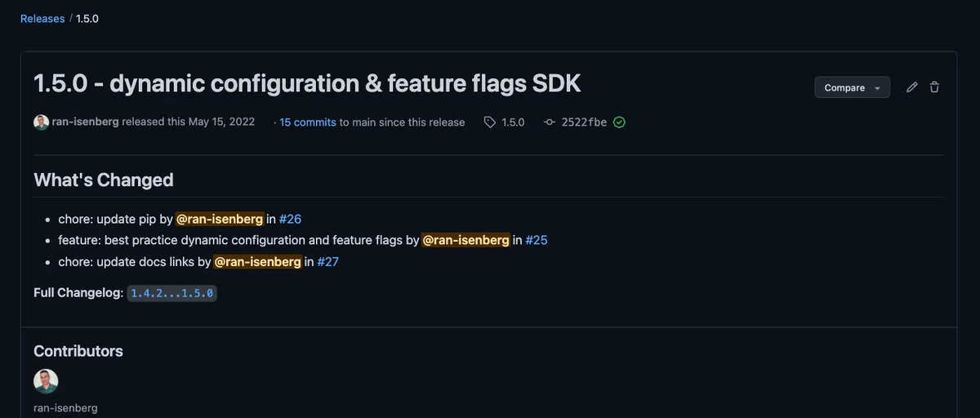Click the contributor avatar under Contributors
Image resolution: width=980 pixels, height=418 pixels.
pyautogui.click(x=46, y=381)
